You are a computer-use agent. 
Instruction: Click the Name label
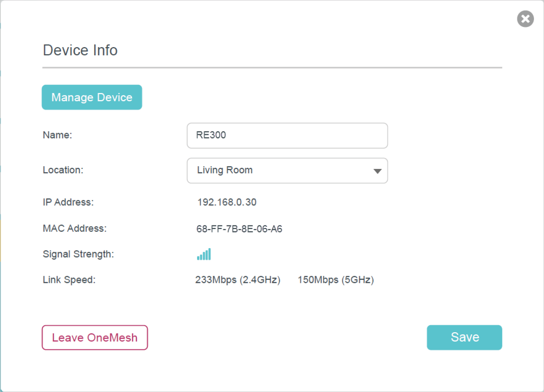(57, 135)
